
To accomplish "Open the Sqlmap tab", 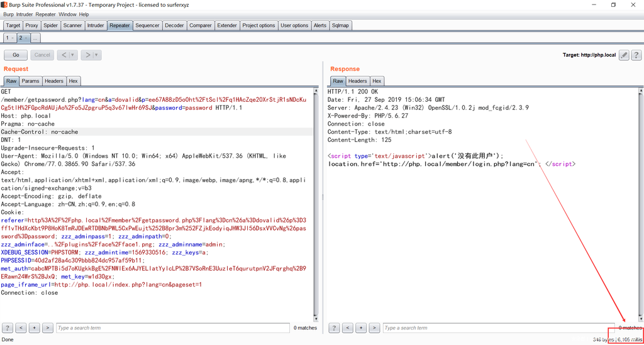I will pos(340,25).
